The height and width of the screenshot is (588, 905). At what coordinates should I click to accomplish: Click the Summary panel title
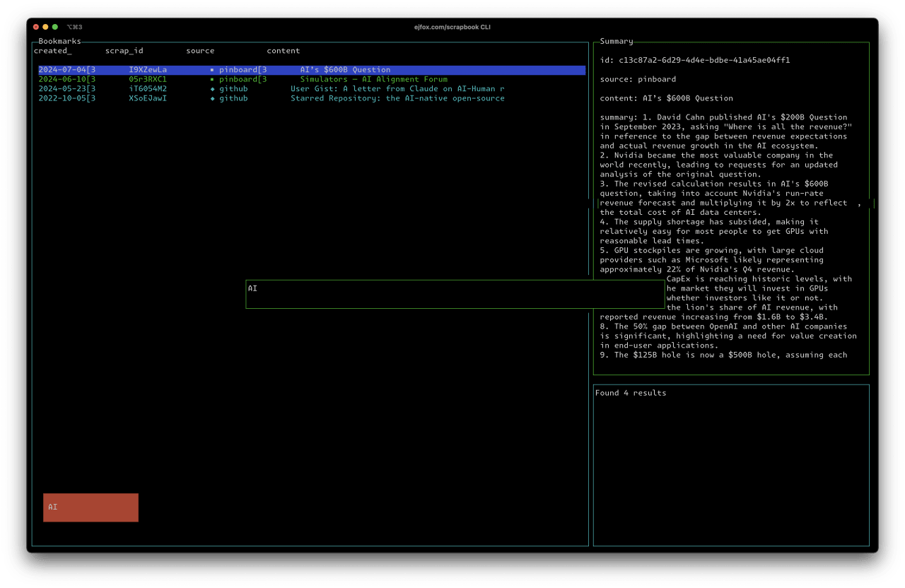click(617, 42)
